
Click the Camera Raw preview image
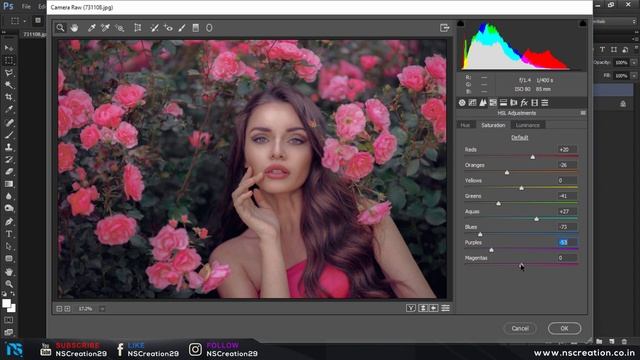pyautogui.click(x=252, y=169)
